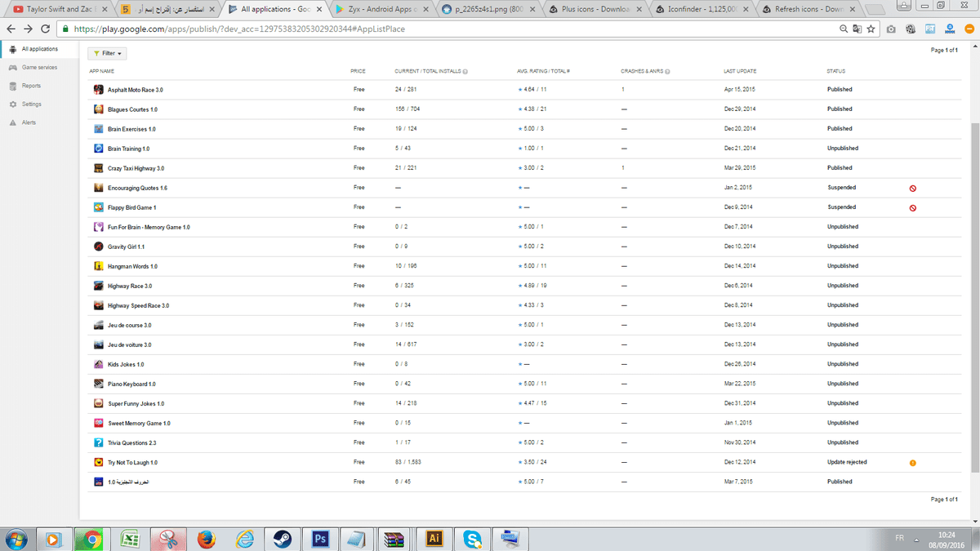Click suspended icon on Encouraging Quotes row
980x551 pixels.
(x=912, y=188)
